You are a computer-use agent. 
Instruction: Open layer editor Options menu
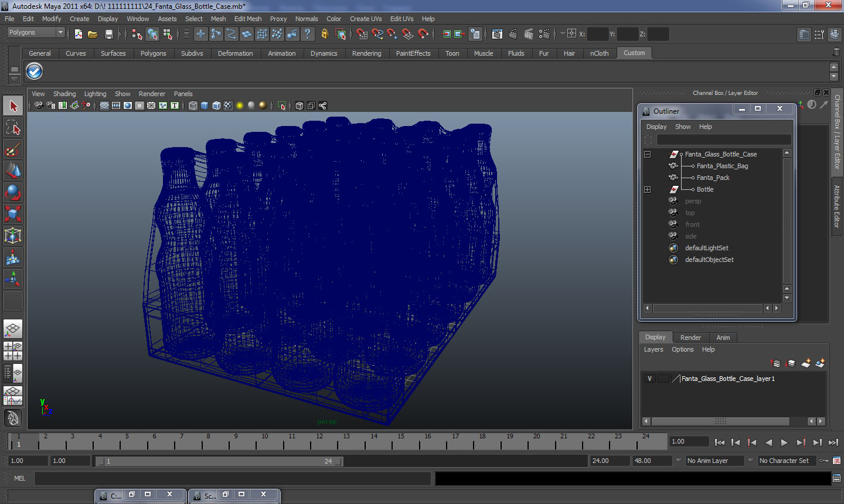[x=682, y=349]
